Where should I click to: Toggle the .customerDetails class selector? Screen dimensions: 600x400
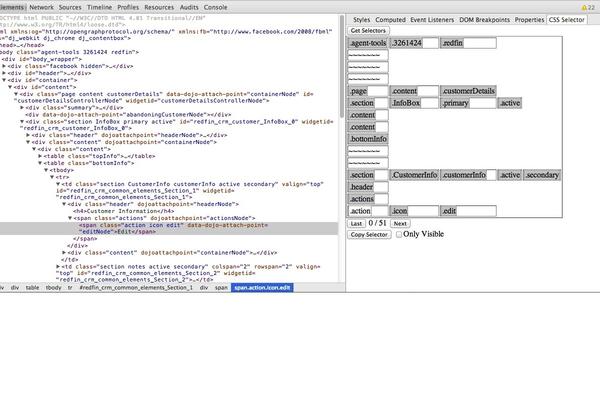(x=468, y=91)
